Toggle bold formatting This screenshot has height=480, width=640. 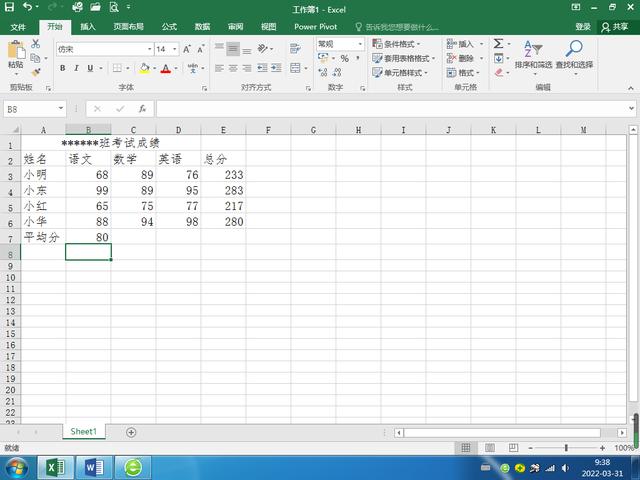[62, 68]
